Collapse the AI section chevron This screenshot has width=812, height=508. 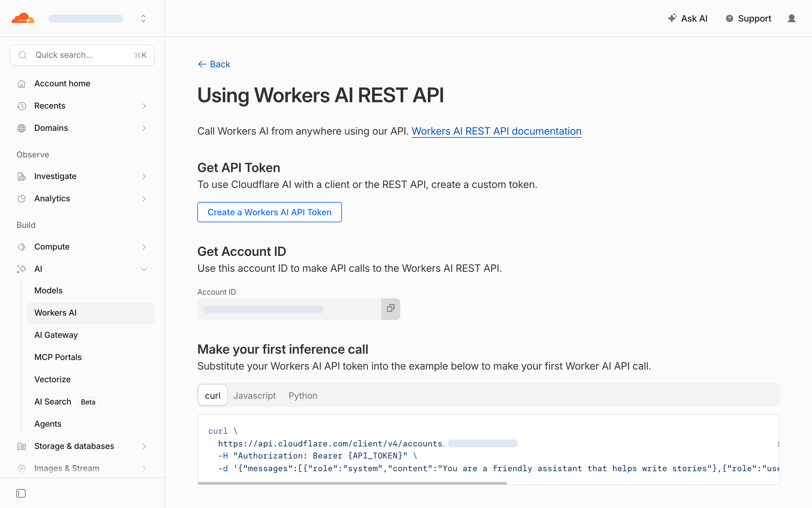(144, 270)
